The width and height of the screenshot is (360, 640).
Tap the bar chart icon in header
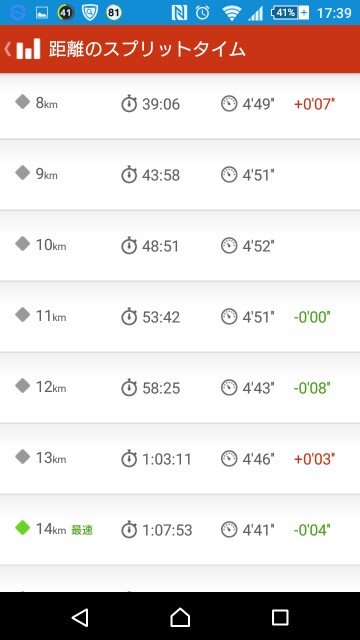(x=29, y=49)
